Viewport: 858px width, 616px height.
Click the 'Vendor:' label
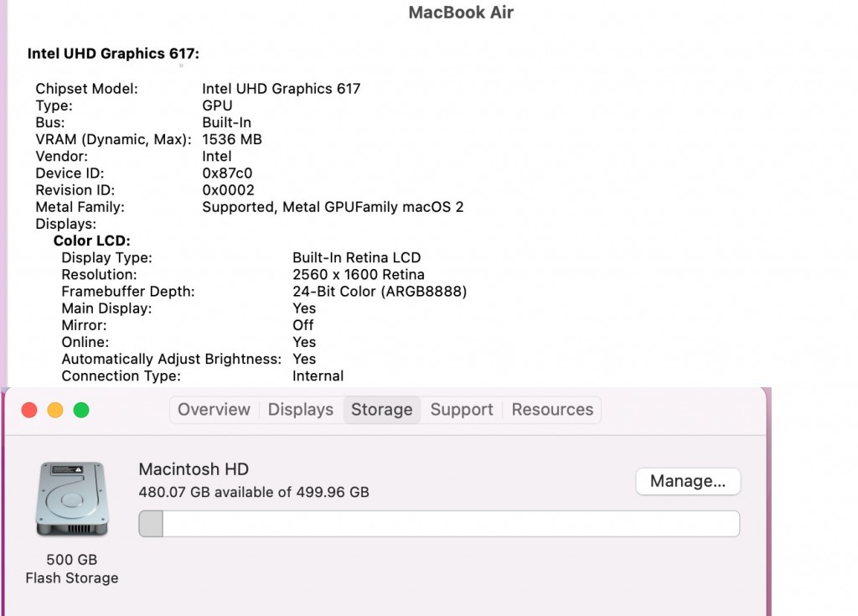[x=61, y=157]
